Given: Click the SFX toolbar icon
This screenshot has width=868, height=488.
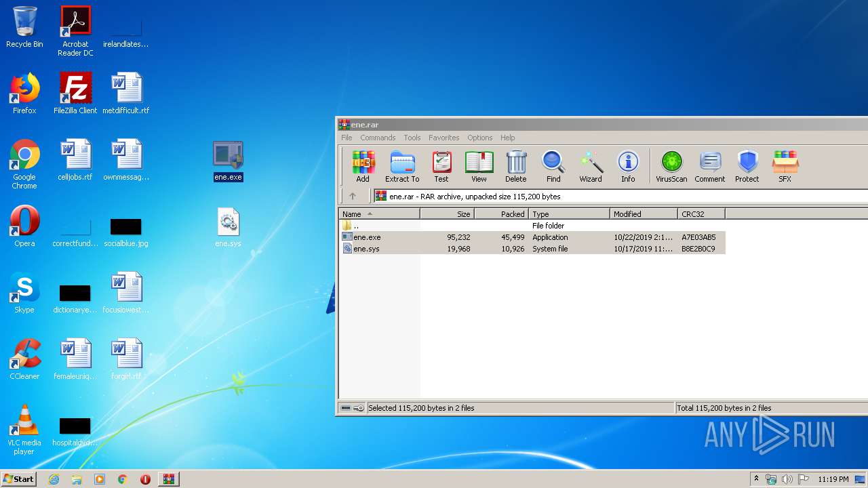Looking at the screenshot, I should [785, 167].
